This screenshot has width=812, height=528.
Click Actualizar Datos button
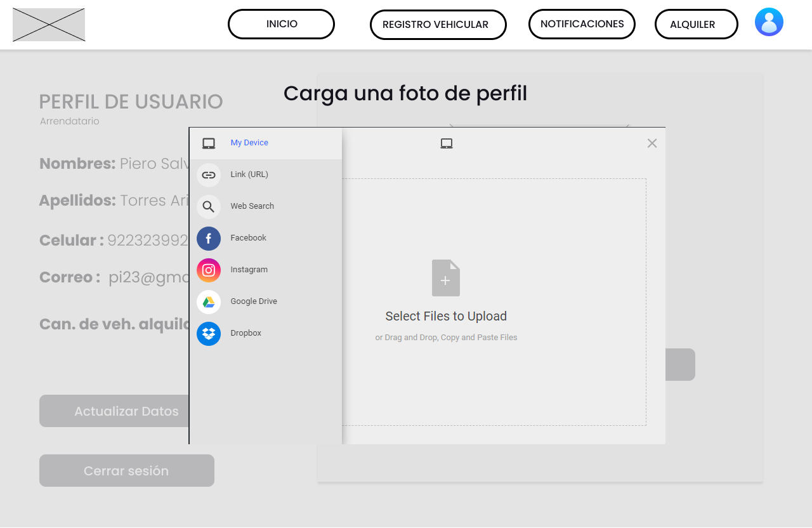[x=114, y=411]
